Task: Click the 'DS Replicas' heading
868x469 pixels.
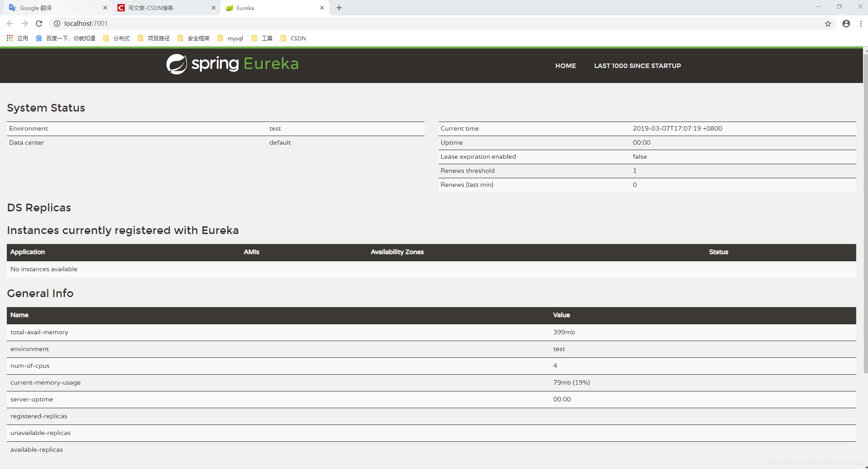Action: [x=39, y=208]
